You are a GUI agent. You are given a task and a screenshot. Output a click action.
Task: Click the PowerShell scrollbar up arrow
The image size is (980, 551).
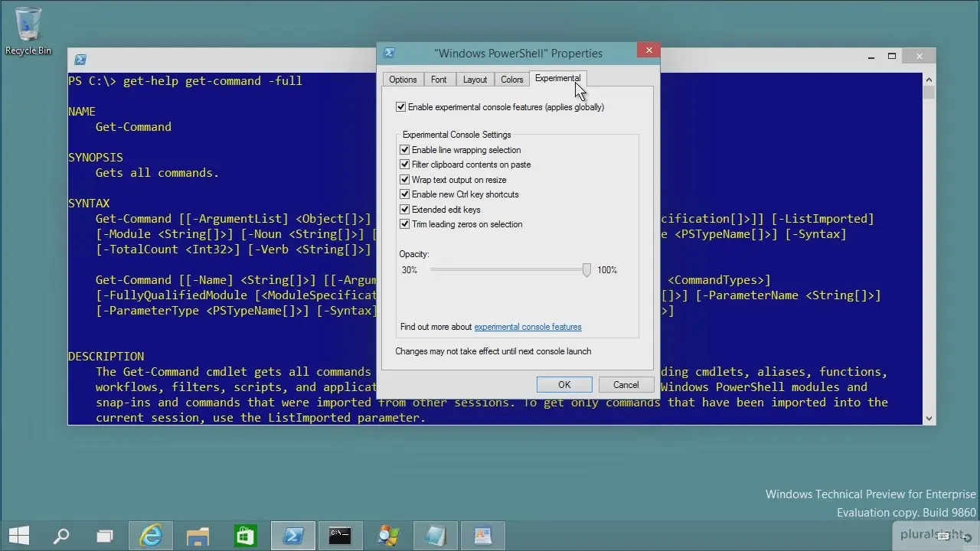tap(929, 80)
